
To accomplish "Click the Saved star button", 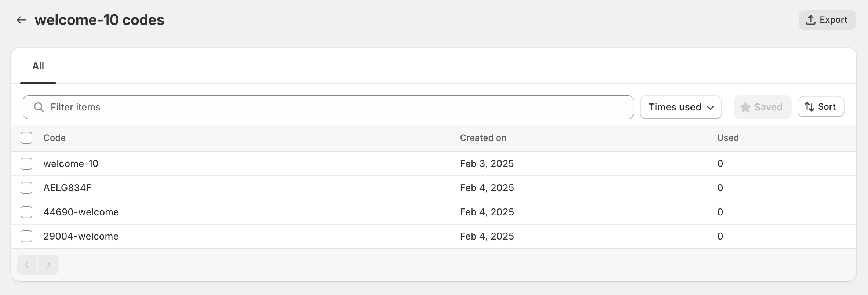I will tap(762, 107).
